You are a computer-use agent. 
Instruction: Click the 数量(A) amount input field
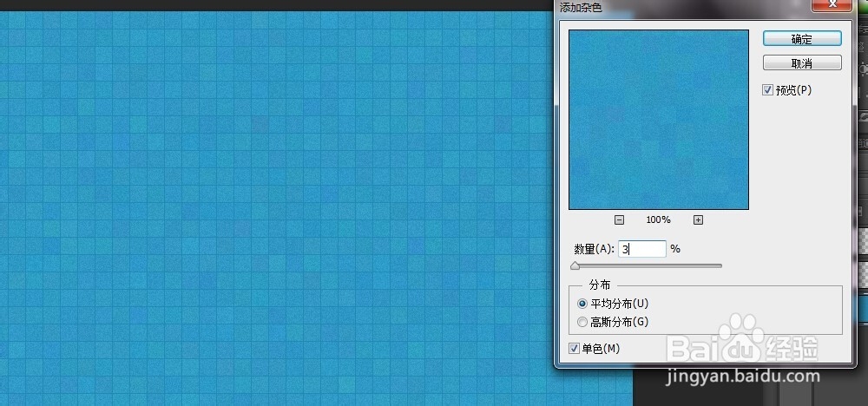pyautogui.click(x=642, y=249)
